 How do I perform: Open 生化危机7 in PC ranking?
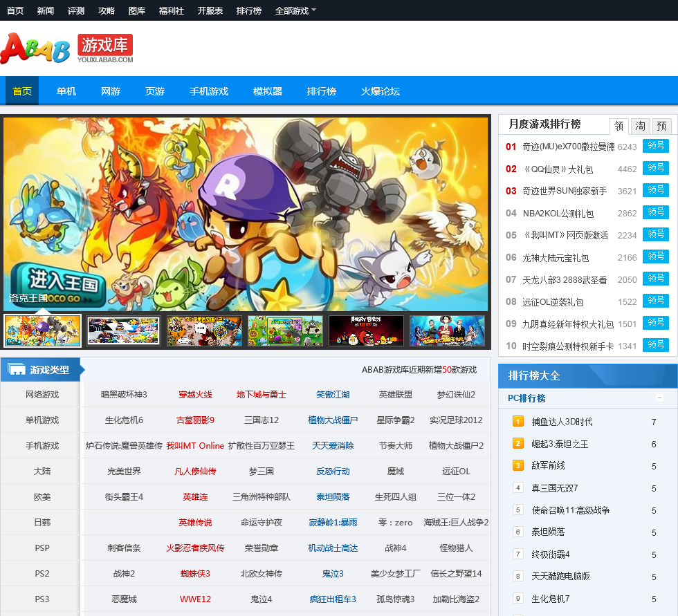(551, 599)
